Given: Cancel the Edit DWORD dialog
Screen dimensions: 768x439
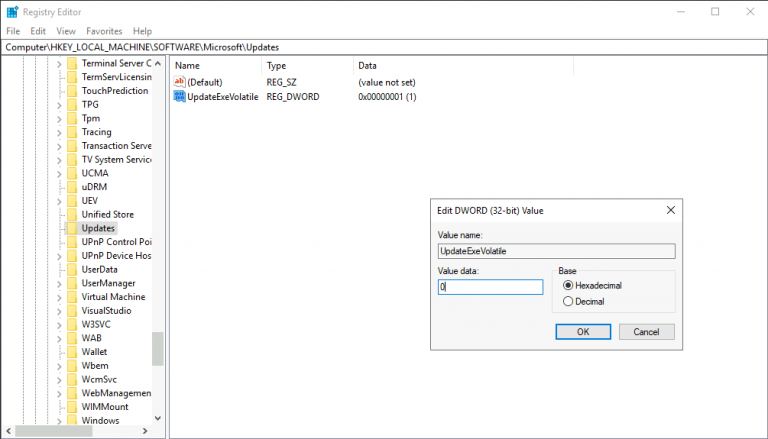Looking at the screenshot, I should click(x=647, y=332).
